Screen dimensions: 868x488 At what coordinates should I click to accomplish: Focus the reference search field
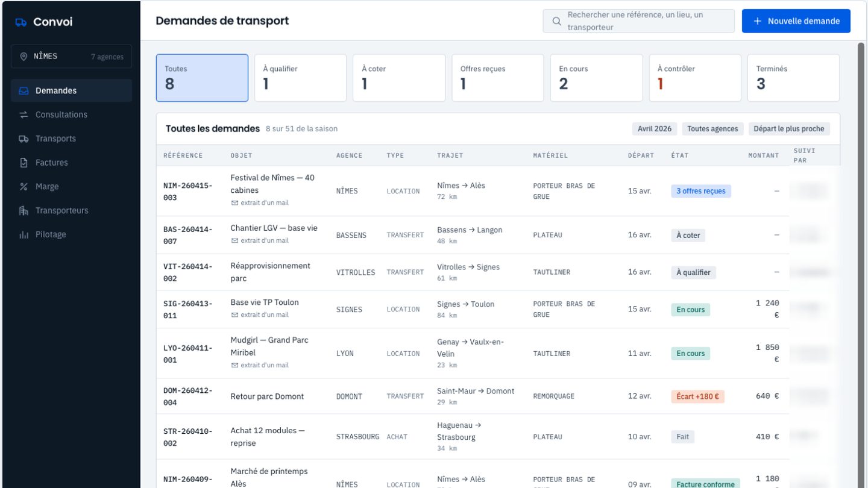[x=639, y=21]
